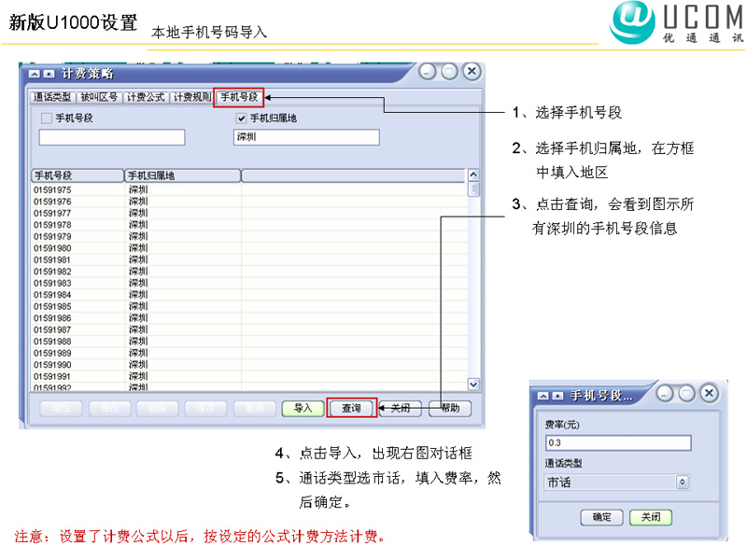Click second title icon in 手机号段 dialog
The height and width of the screenshot is (560, 747).
tap(557, 396)
